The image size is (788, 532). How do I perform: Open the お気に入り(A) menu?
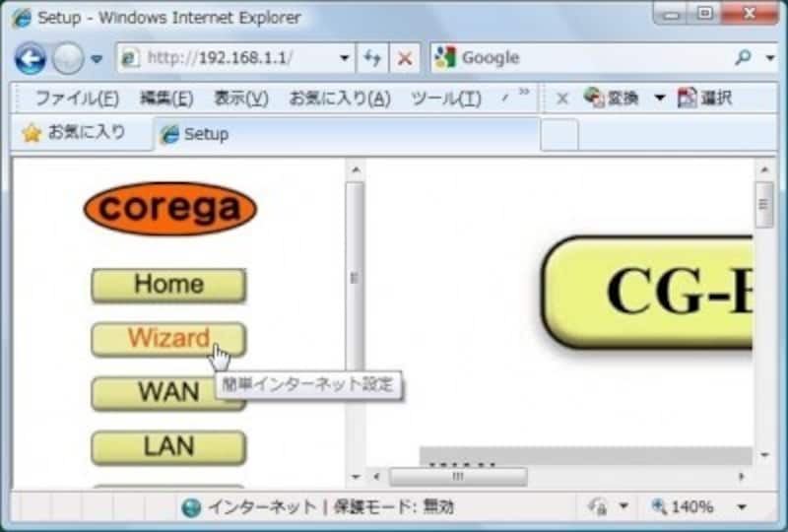click(x=340, y=99)
